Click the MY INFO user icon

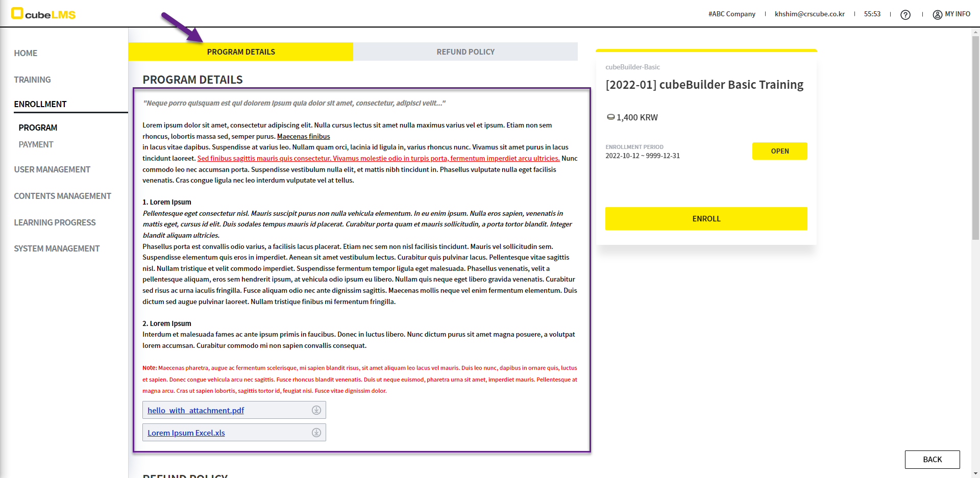coord(937,15)
